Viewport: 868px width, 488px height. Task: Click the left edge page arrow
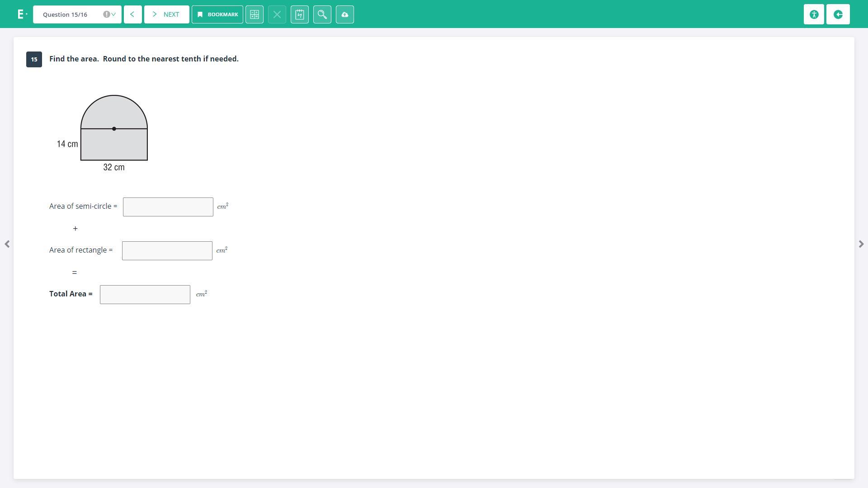coord(7,244)
